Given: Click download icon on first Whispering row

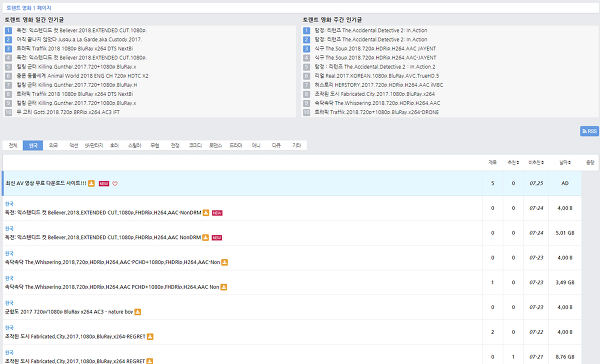Looking at the screenshot, I should click(x=225, y=262).
